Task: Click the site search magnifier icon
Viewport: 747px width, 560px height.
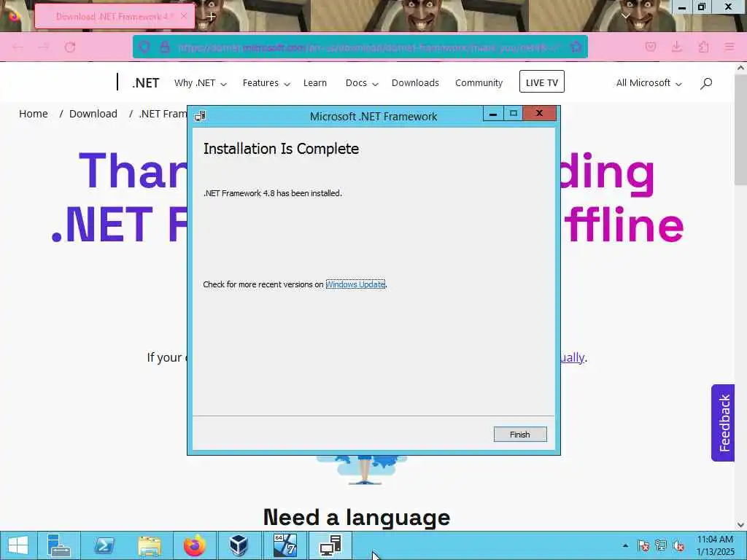Action: pyautogui.click(x=706, y=83)
